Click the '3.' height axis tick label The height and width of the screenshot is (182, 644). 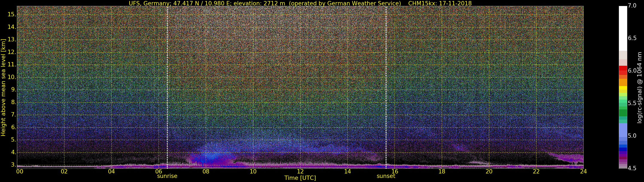click(x=13, y=165)
